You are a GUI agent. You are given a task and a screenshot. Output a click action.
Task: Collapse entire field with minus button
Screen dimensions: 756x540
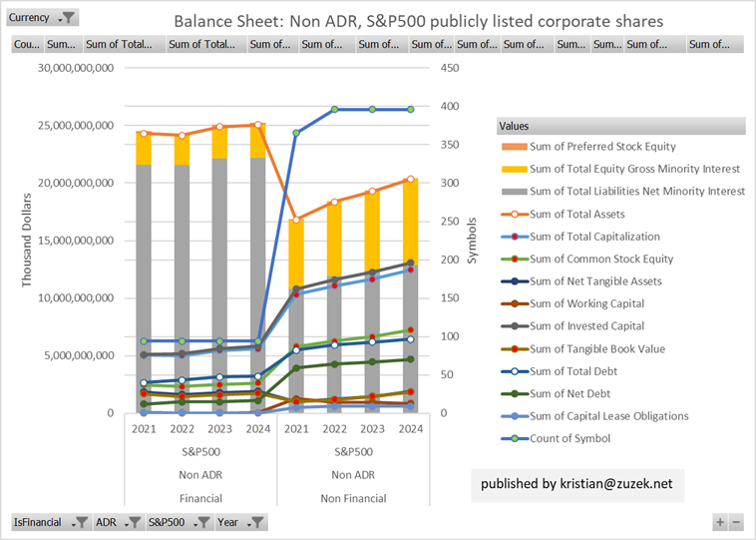[x=736, y=522]
